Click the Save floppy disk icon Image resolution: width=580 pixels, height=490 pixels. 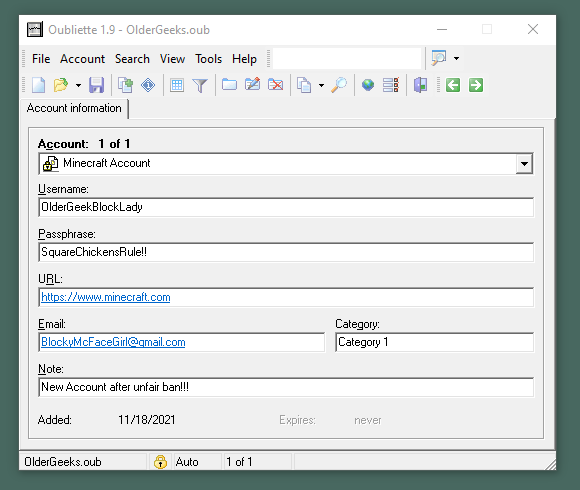97,85
